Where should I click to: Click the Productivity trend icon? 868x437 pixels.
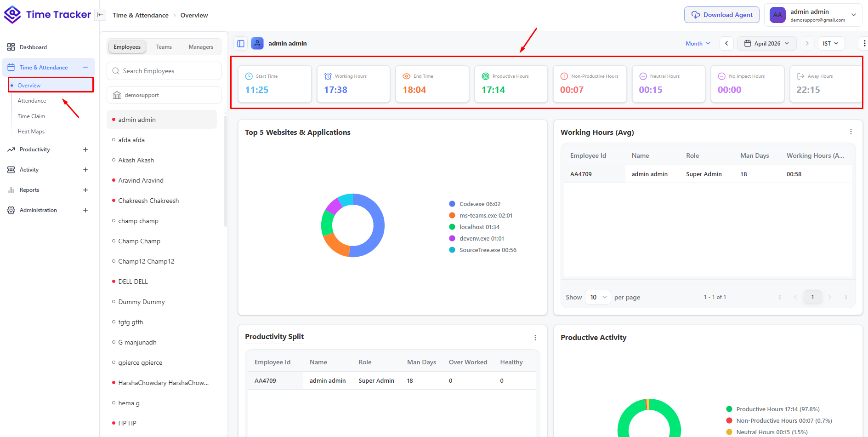coord(11,149)
